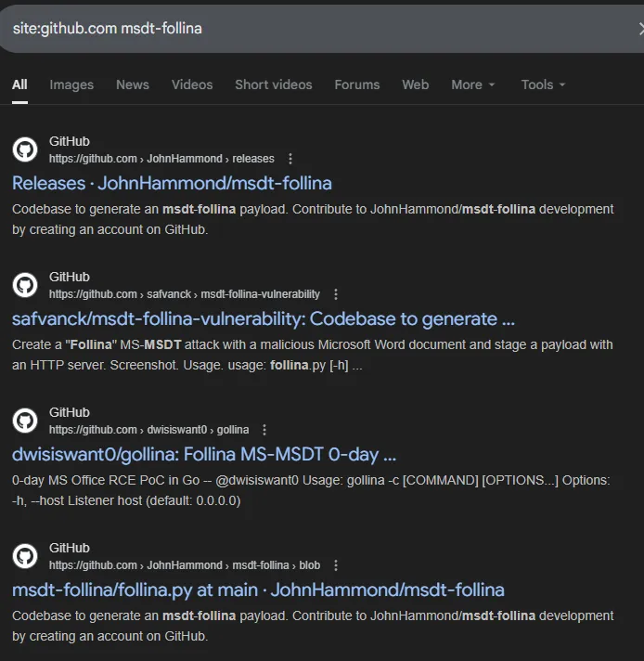Clear the search query with X icon
644x661 pixels.
(638, 29)
